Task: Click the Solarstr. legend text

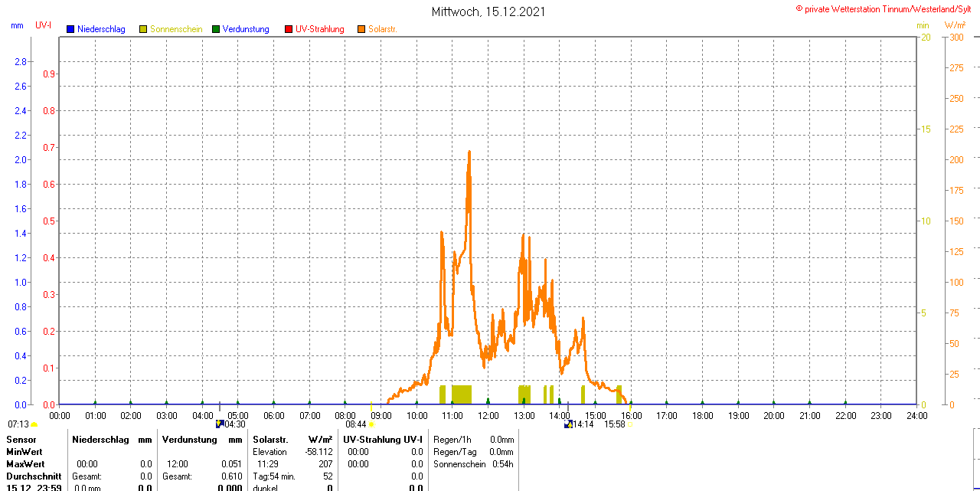Action: pos(383,29)
